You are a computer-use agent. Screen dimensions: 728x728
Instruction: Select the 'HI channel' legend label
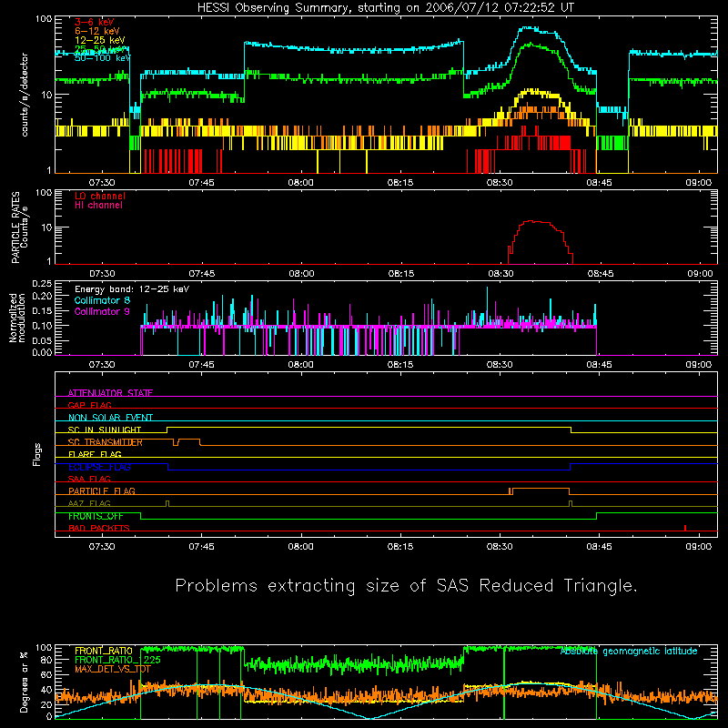98,206
